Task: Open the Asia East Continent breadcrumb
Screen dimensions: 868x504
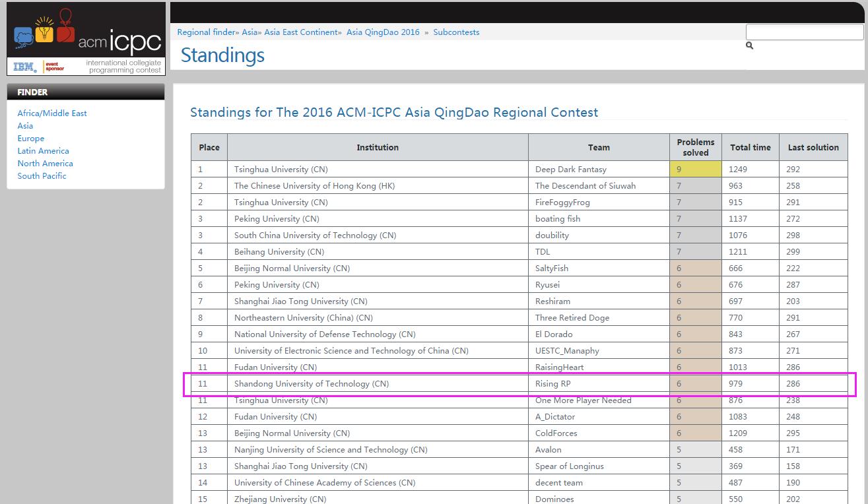Action: point(302,32)
